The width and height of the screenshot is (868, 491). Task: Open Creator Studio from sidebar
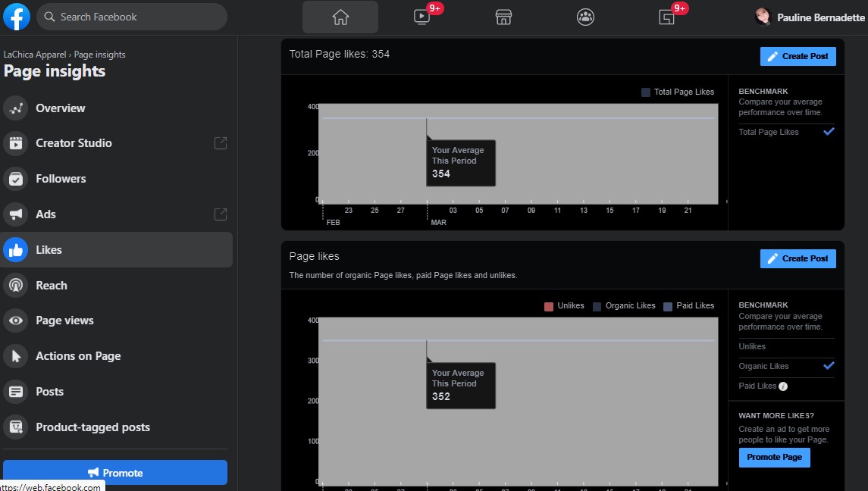pyautogui.click(x=116, y=142)
